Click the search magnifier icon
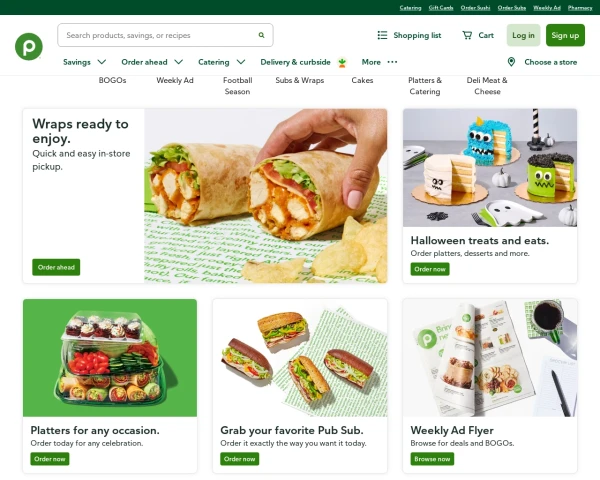Screen dimensions: 600x480 (261, 35)
